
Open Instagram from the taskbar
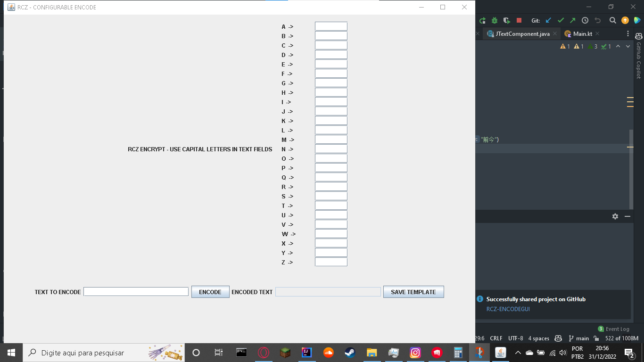coord(415,353)
